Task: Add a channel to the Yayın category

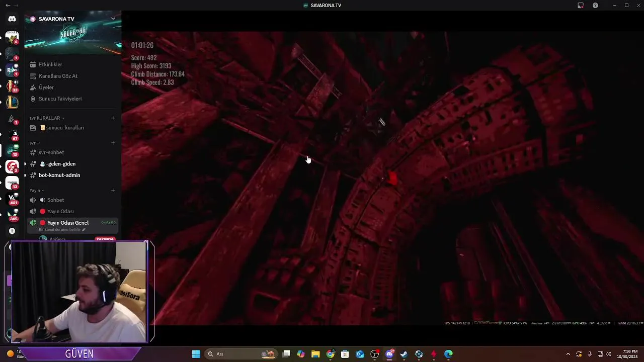Action: pos(113,191)
